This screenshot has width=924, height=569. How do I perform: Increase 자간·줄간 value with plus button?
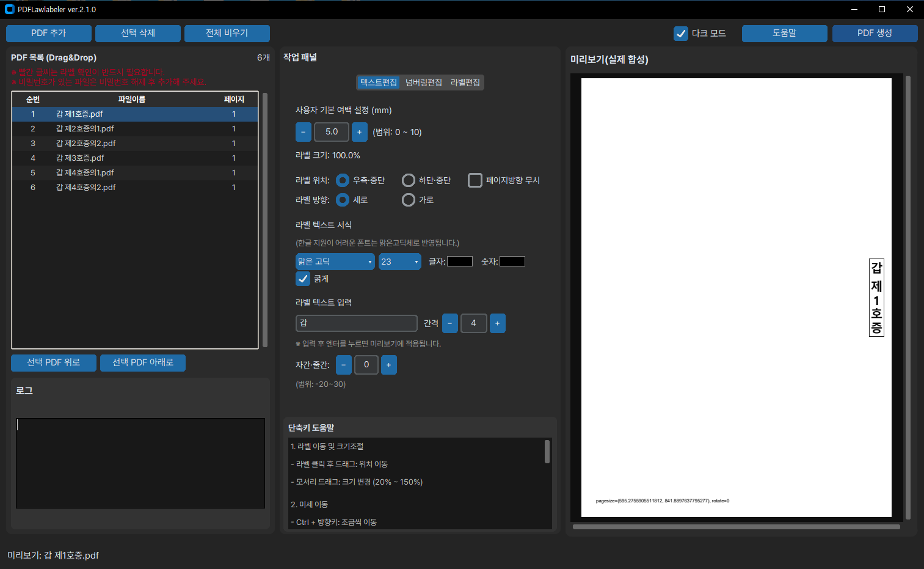click(x=389, y=365)
